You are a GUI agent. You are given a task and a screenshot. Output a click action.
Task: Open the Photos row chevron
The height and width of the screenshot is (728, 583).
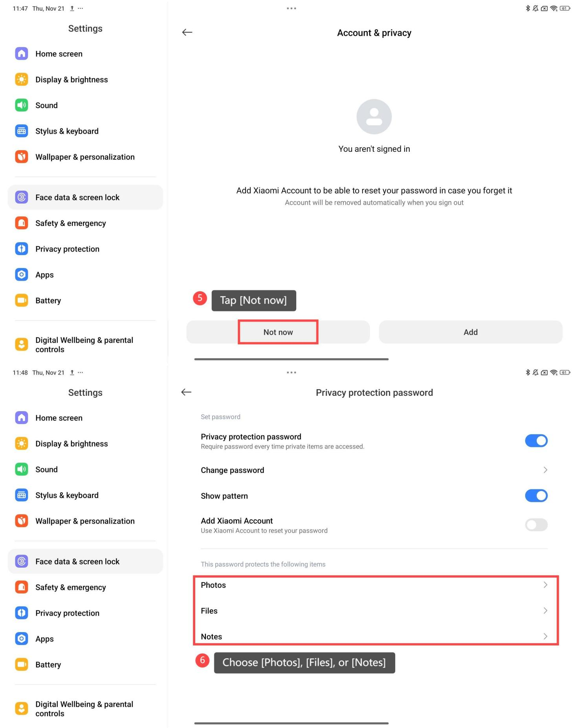545,585
